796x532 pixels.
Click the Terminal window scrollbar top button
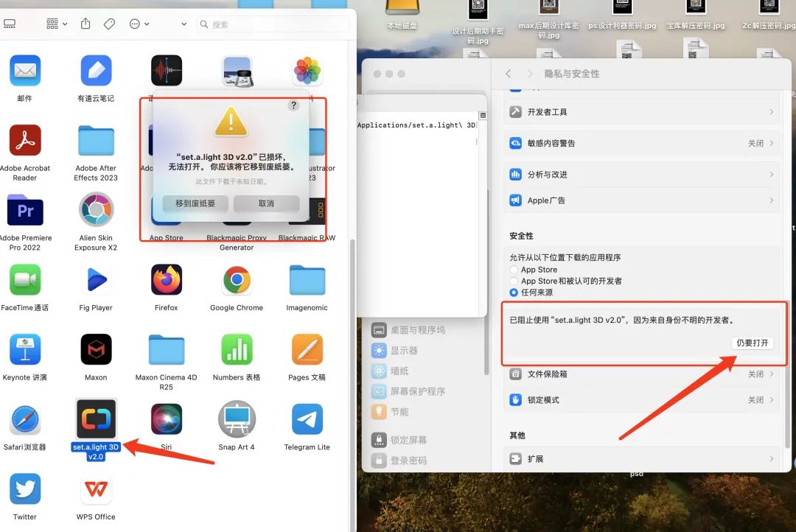[483, 116]
